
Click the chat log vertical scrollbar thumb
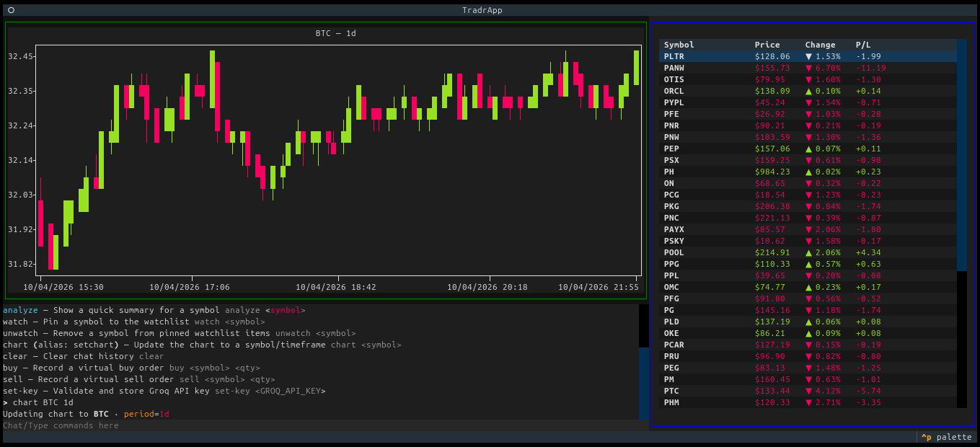(644, 383)
